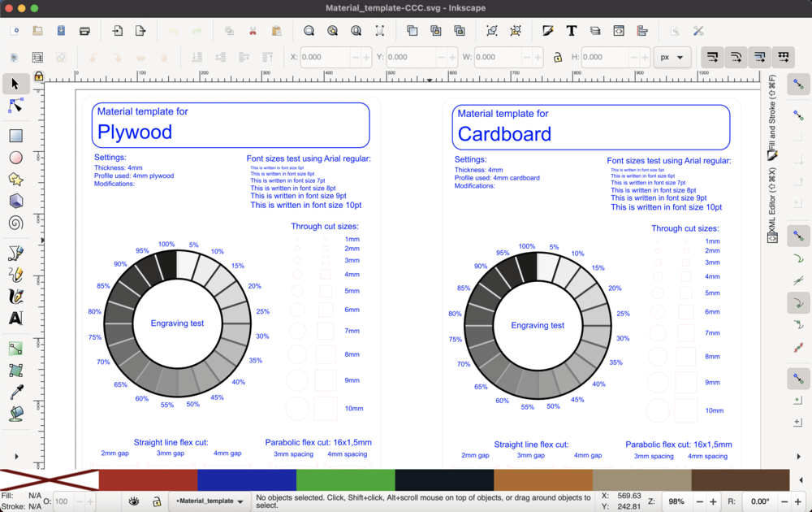Open a file using folder icon
The width and height of the screenshot is (812, 512).
[38, 31]
